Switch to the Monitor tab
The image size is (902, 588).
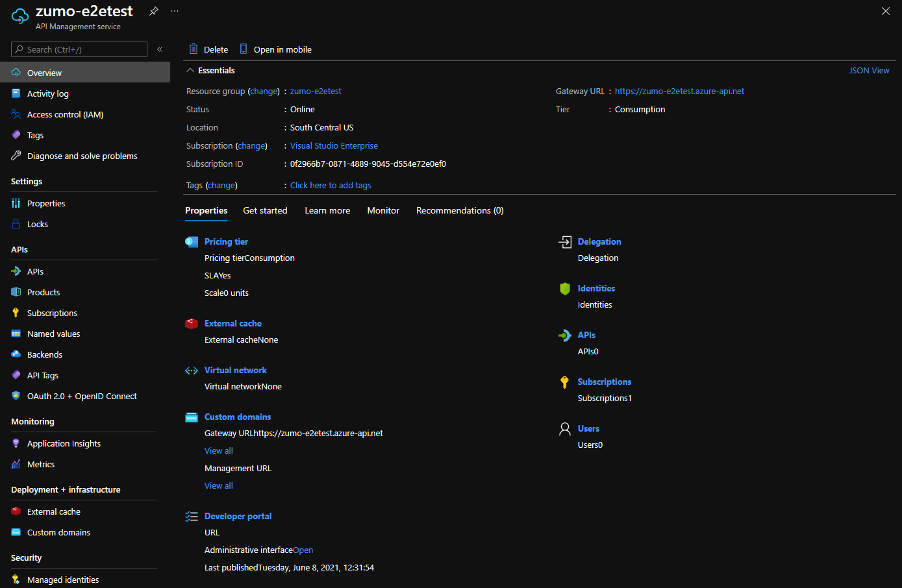click(x=383, y=210)
